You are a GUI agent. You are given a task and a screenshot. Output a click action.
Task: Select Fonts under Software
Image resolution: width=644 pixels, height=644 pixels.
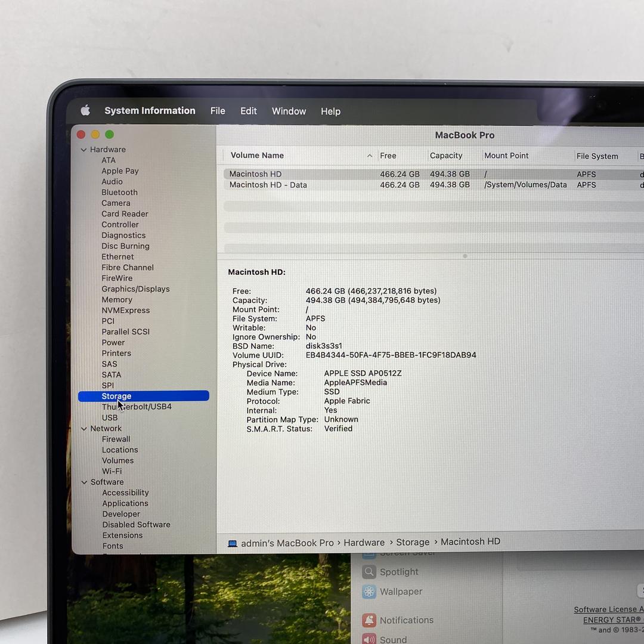113,546
